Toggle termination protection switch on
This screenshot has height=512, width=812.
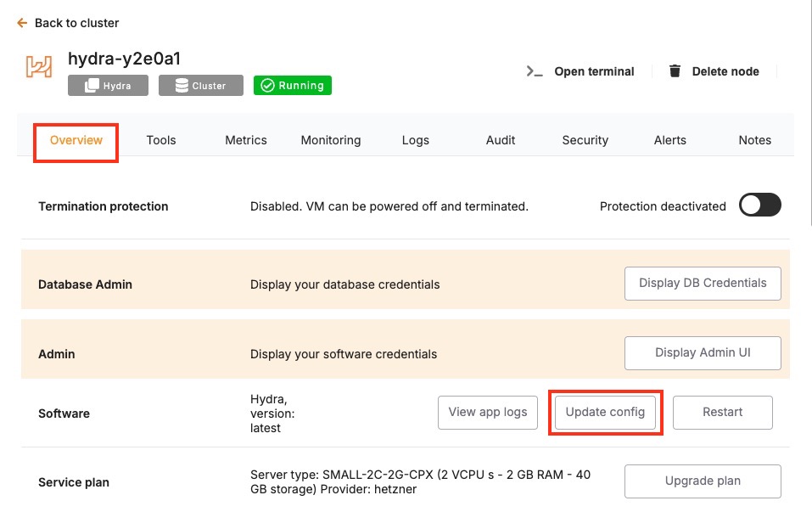pyautogui.click(x=759, y=205)
